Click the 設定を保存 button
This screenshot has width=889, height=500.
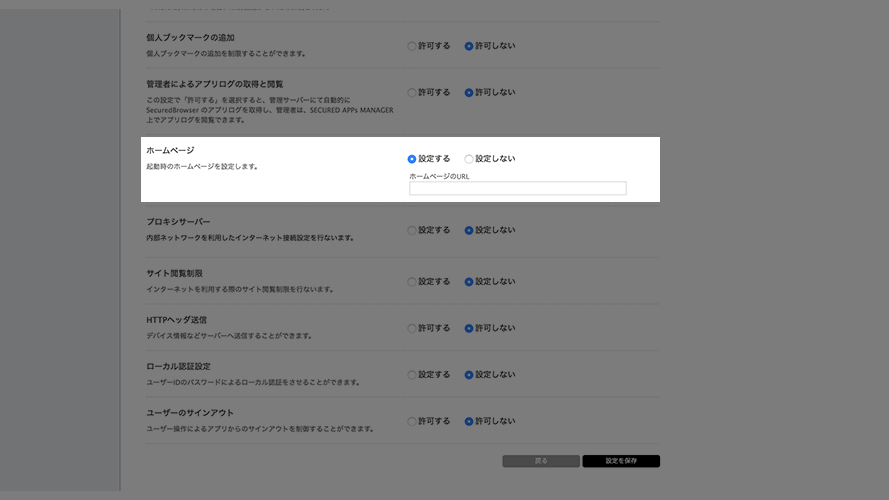point(621,461)
